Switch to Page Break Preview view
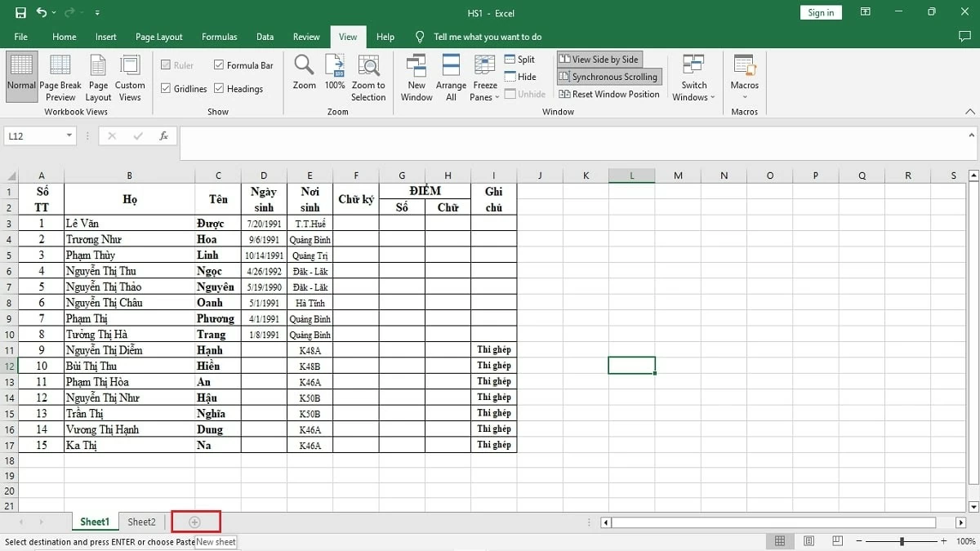This screenshot has height=551, width=980. [x=60, y=77]
